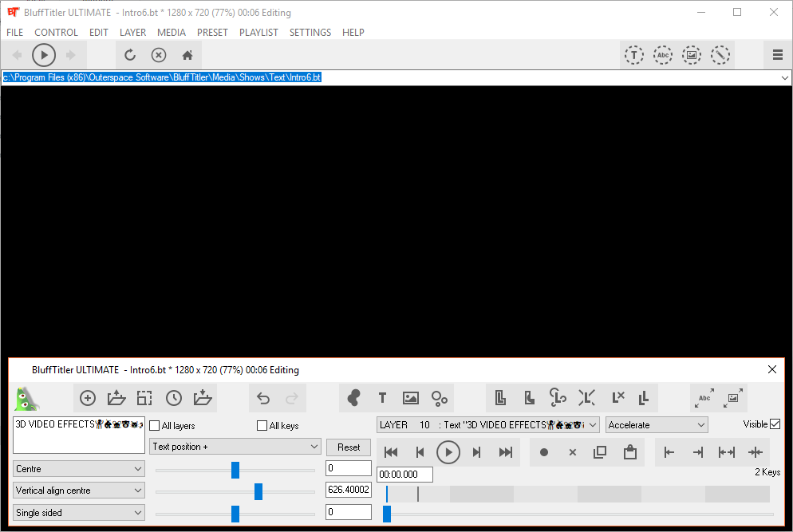Open the SETTINGS menu
The width and height of the screenshot is (793, 532).
310,33
